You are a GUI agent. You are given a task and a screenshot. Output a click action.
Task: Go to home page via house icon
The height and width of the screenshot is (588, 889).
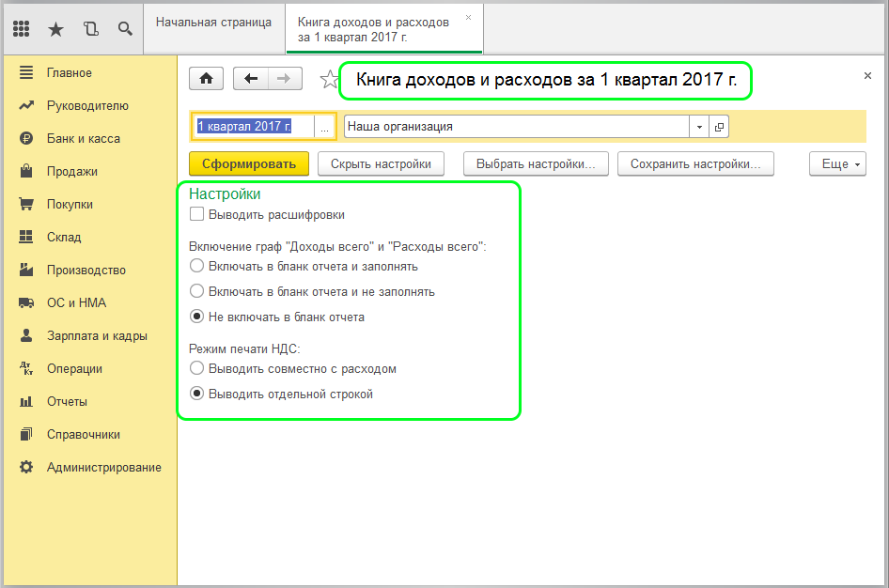point(207,79)
